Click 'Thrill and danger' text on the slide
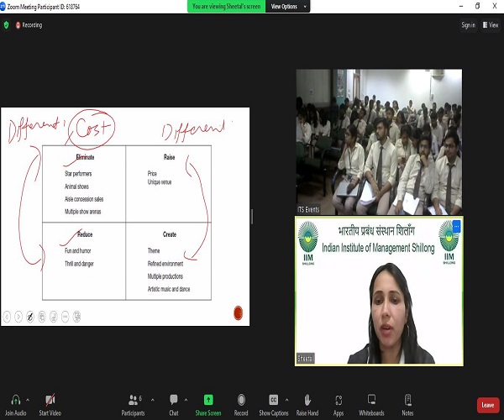This screenshot has width=504, height=420. pos(79,264)
